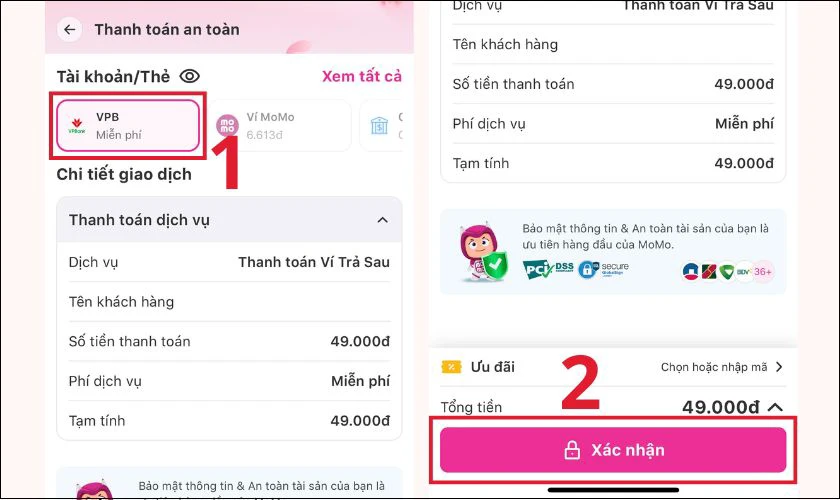Open Chọn hoặc nhập mã promo selector
The image size is (840, 500).
click(x=722, y=367)
